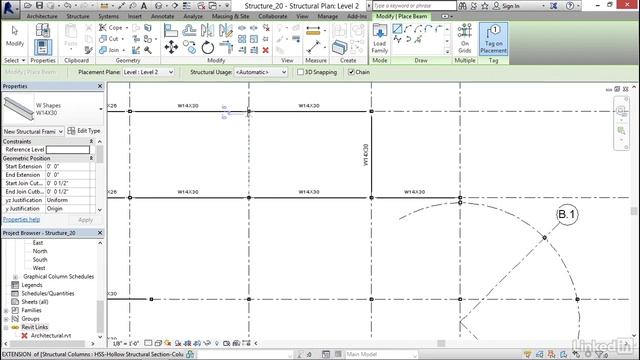Close the Properties palette
The image size is (640, 360).
tap(100, 86)
